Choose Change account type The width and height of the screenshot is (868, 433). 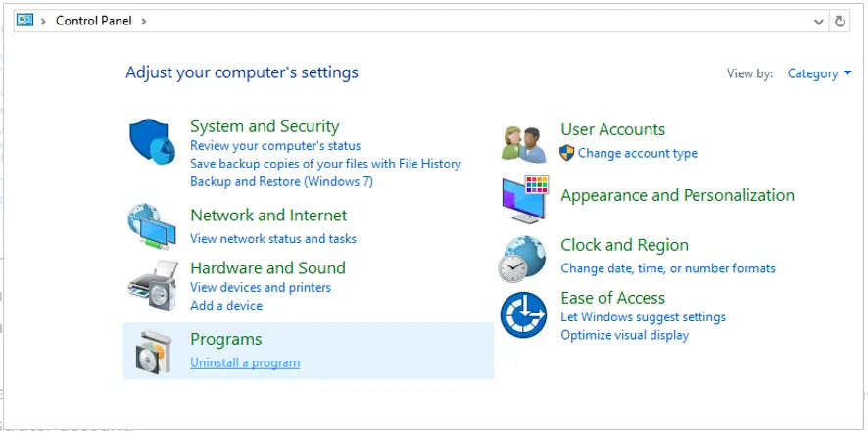pos(638,154)
